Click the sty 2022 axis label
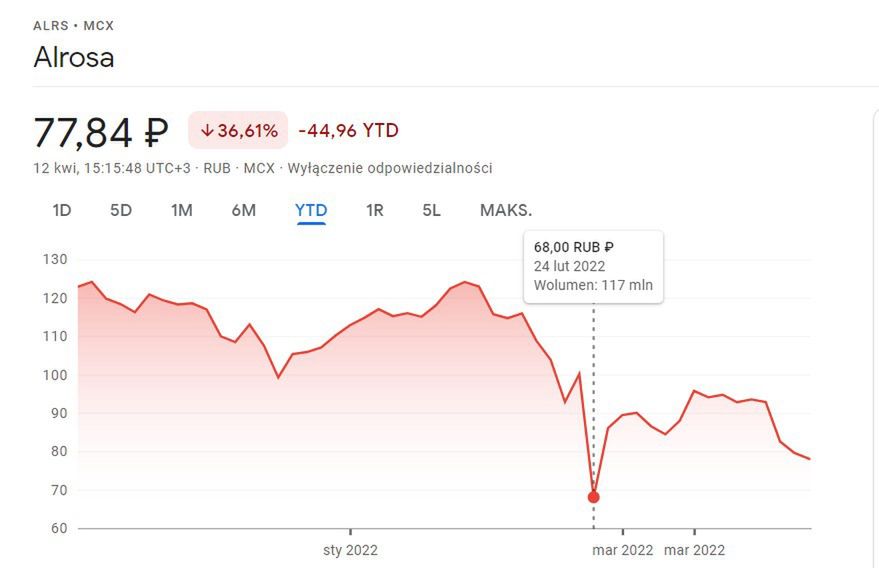 [350, 550]
